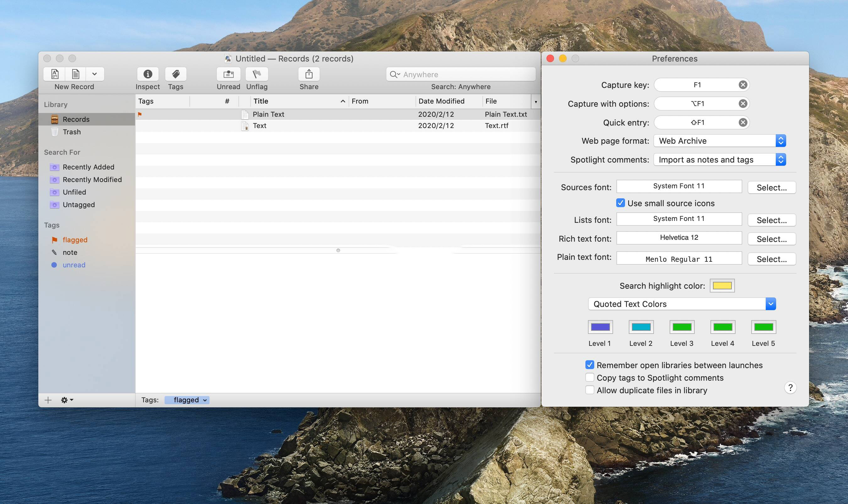Click the preferences help question mark

pyautogui.click(x=790, y=388)
